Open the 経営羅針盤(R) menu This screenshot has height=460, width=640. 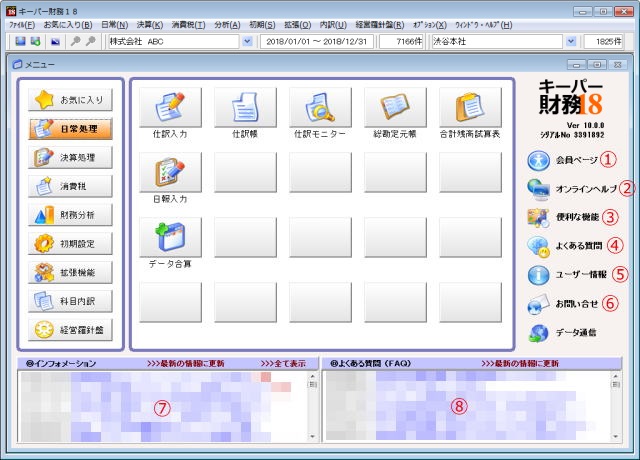pyautogui.click(x=380, y=25)
